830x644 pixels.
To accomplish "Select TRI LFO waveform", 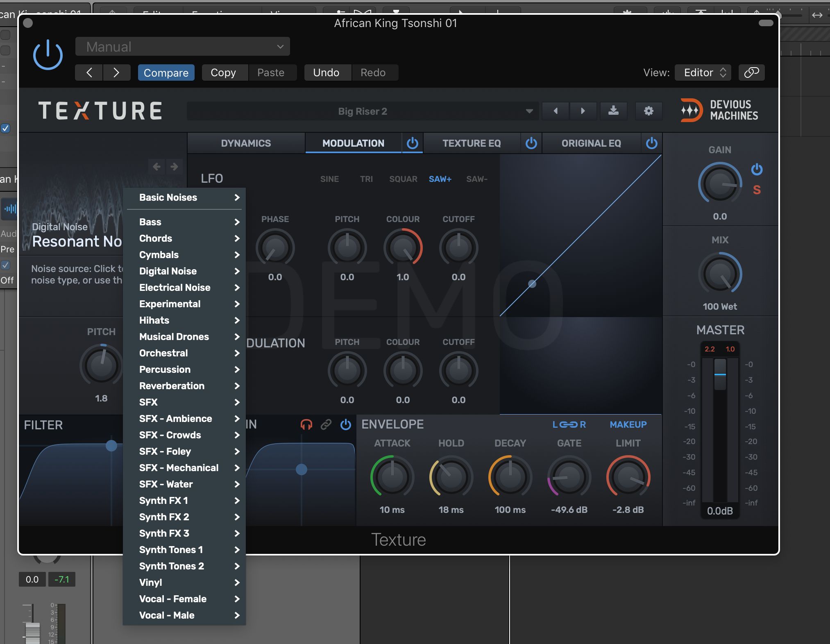I will tap(366, 179).
